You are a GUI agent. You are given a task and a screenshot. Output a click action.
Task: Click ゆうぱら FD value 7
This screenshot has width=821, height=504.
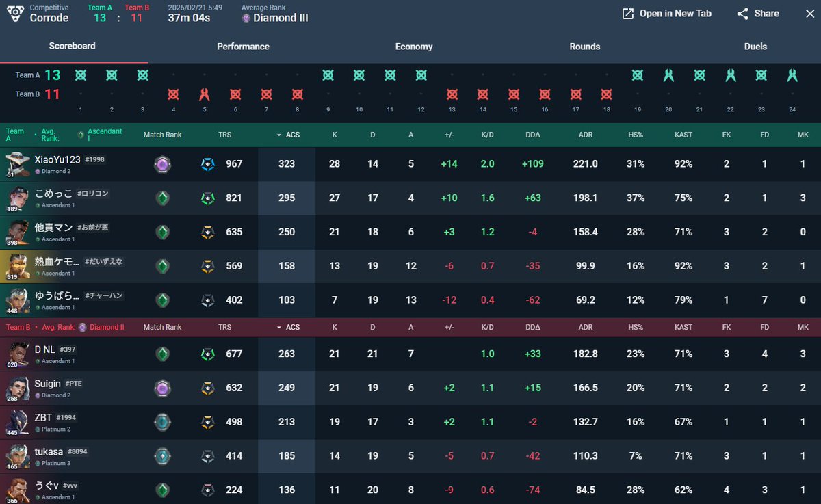click(x=765, y=300)
